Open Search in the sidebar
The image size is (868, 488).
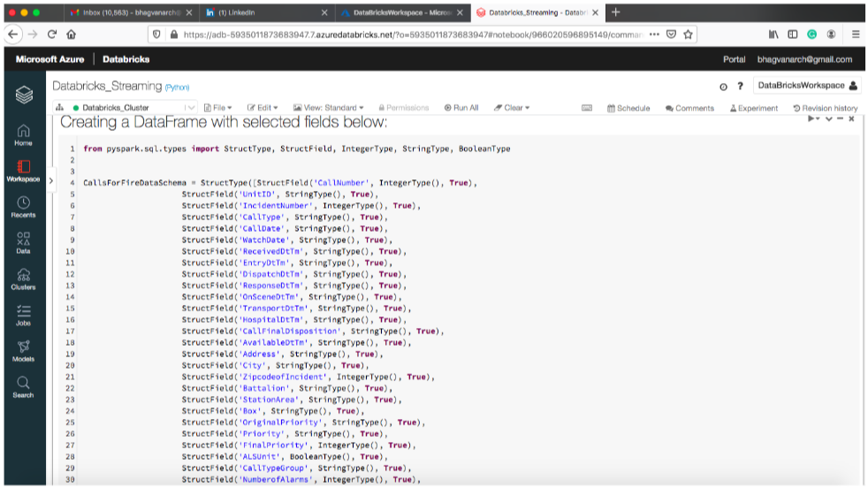tap(23, 387)
